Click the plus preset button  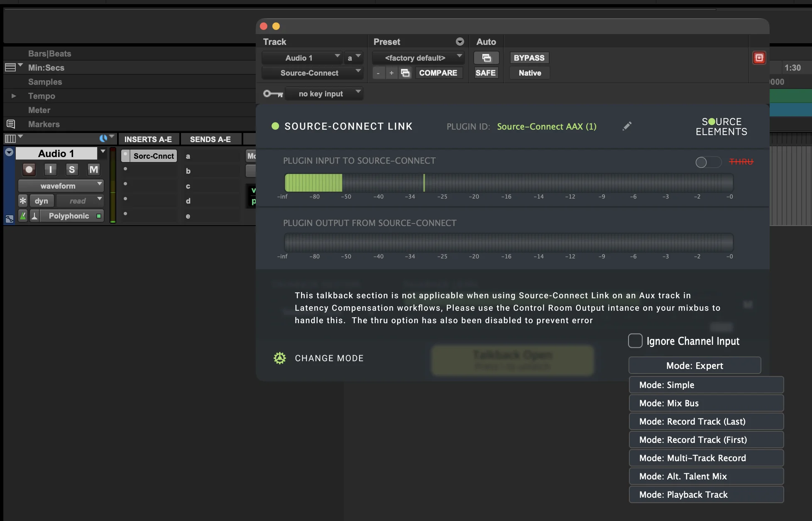click(391, 73)
